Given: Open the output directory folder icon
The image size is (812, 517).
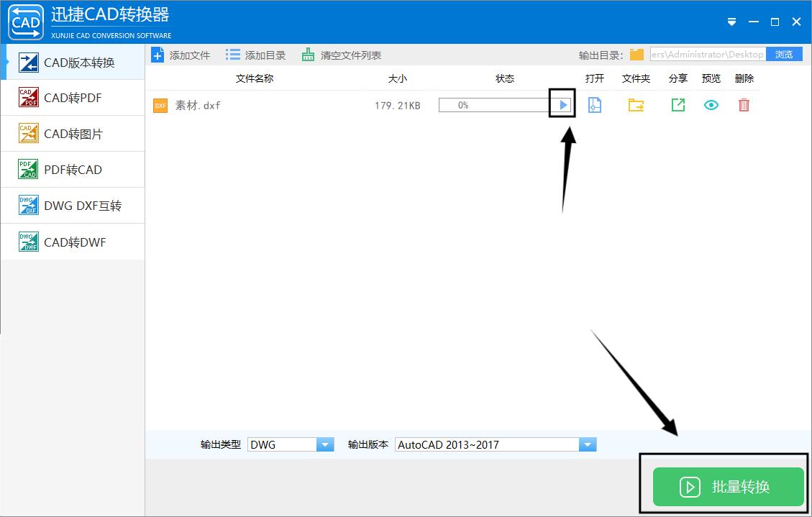Looking at the screenshot, I should [639, 54].
